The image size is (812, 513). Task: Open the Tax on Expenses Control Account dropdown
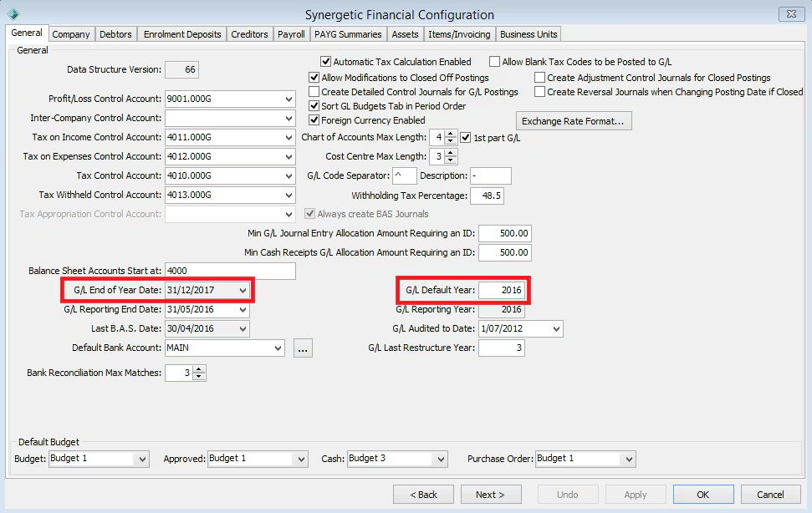(x=289, y=157)
